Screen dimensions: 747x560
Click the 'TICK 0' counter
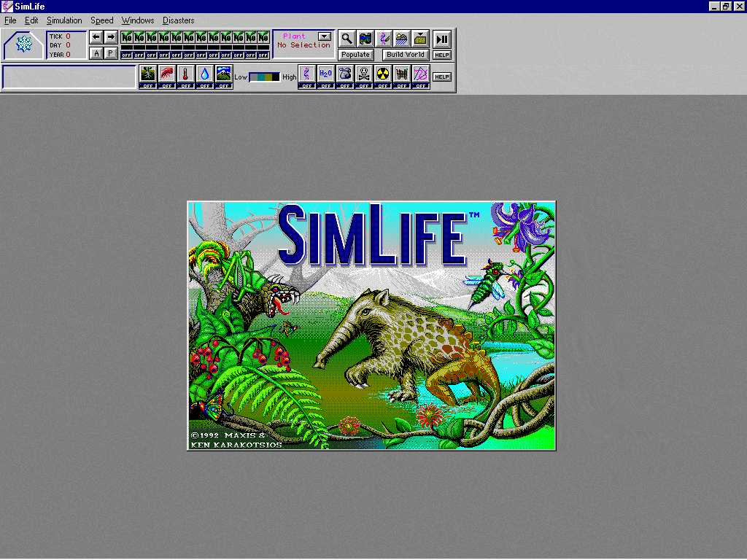[x=60, y=36]
